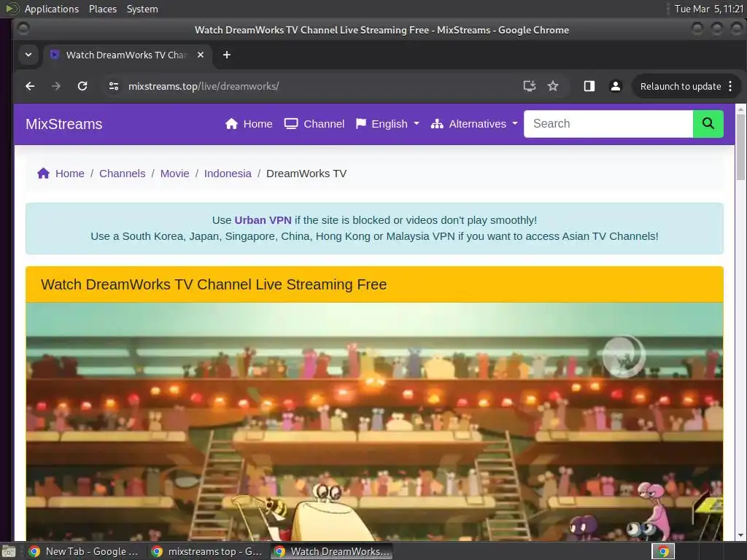Click the Home breadcrumb link

pyautogui.click(x=69, y=174)
